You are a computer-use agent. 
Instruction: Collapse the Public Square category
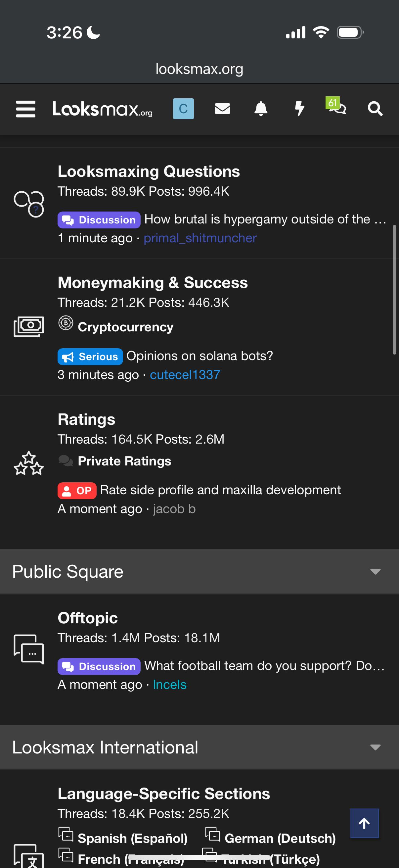pos(375,571)
